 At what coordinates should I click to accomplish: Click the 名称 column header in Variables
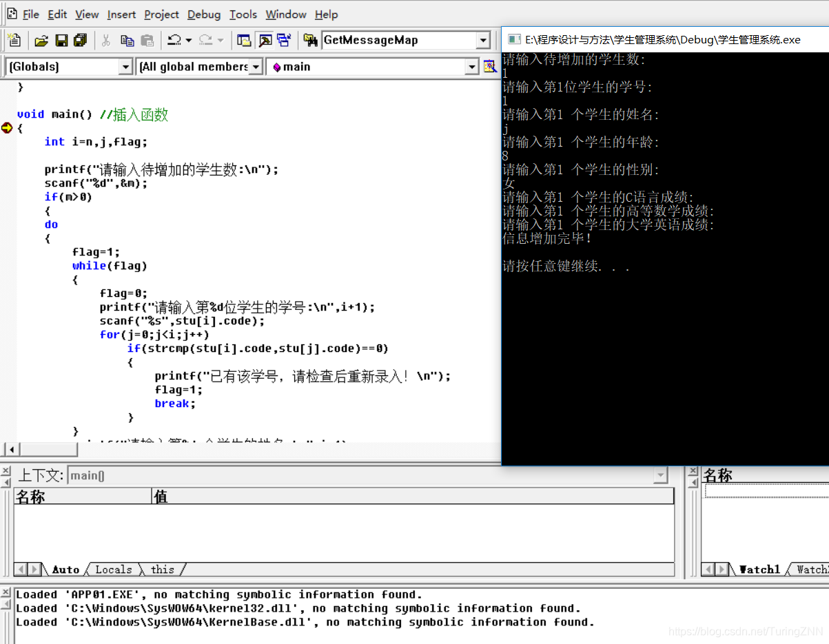(x=82, y=496)
